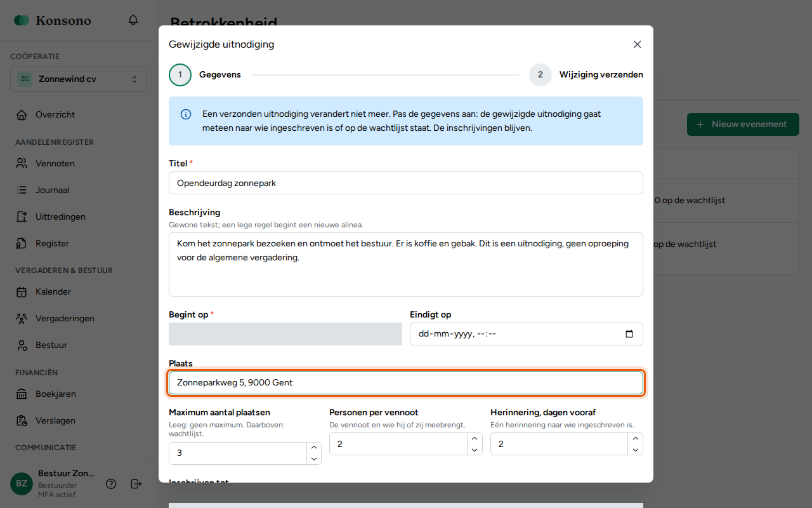Click the BZ user avatar
Screen dimensions: 812x508
click(x=22, y=484)
